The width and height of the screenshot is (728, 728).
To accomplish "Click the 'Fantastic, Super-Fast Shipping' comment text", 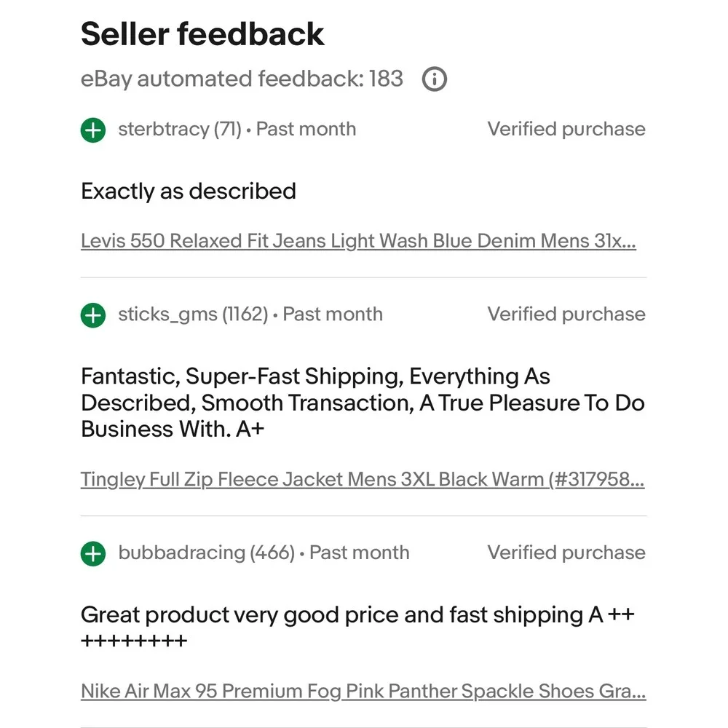I will click(x=363, y=403).
